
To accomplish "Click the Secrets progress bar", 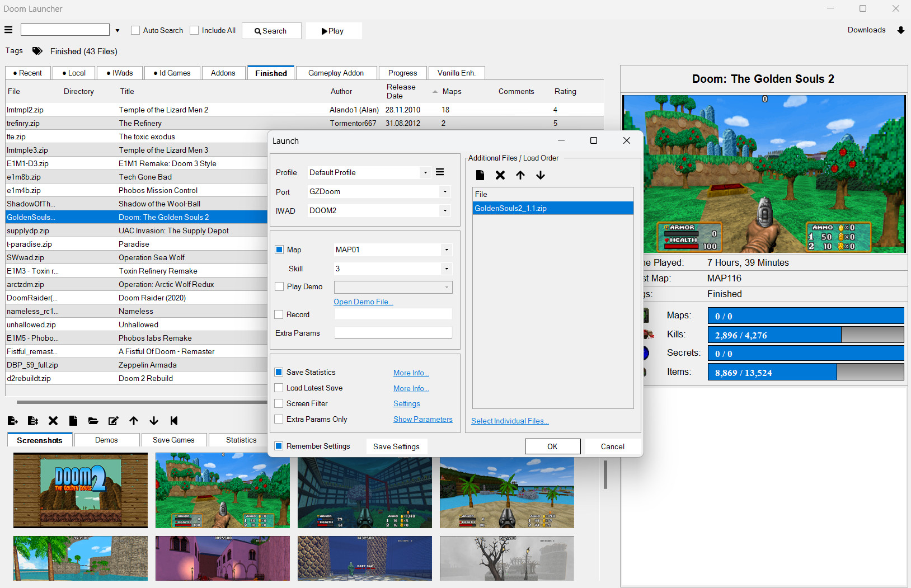I will pos(806,353).
